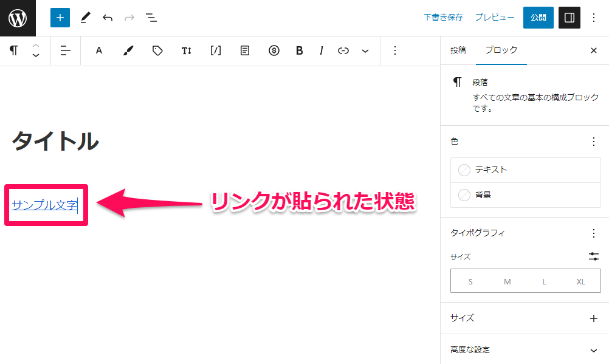Click the WordPress logo icon
Viewport: 609px width, 364px height.
[x=18, y=18]
